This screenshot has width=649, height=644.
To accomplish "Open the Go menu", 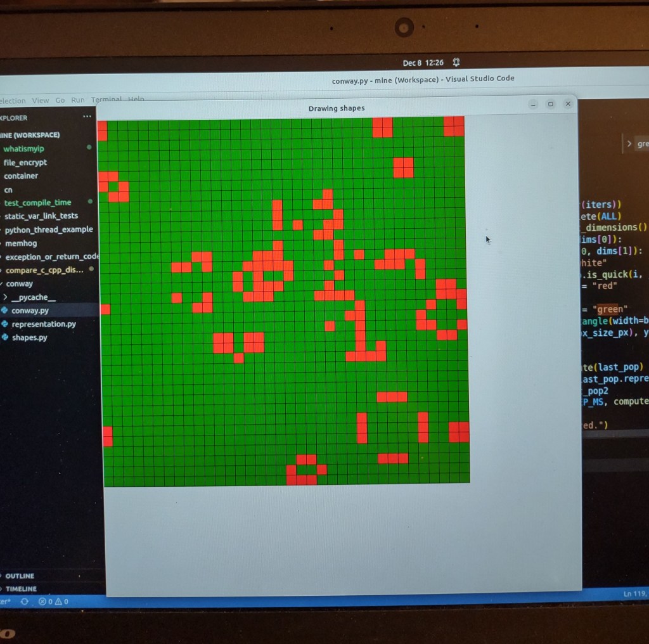I will click(x=60, y=100).
